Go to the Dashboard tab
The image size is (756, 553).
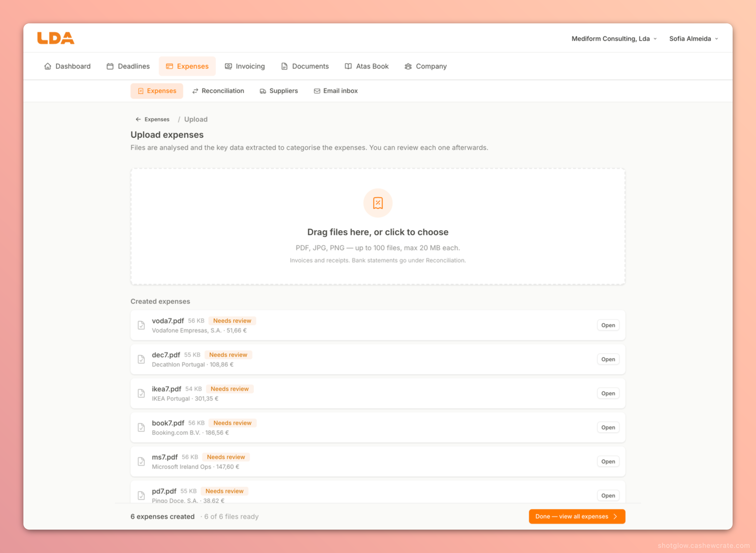[x=67, y=66]
